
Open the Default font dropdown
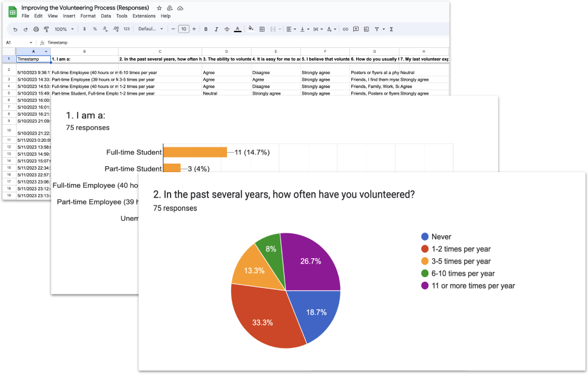coord(150,29)
